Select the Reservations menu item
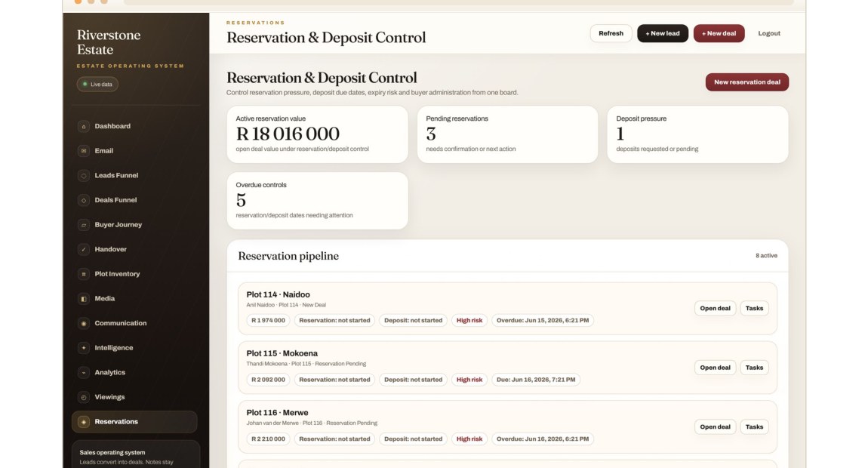The height and width of the screenshot is (468, 868). point(134,422)
